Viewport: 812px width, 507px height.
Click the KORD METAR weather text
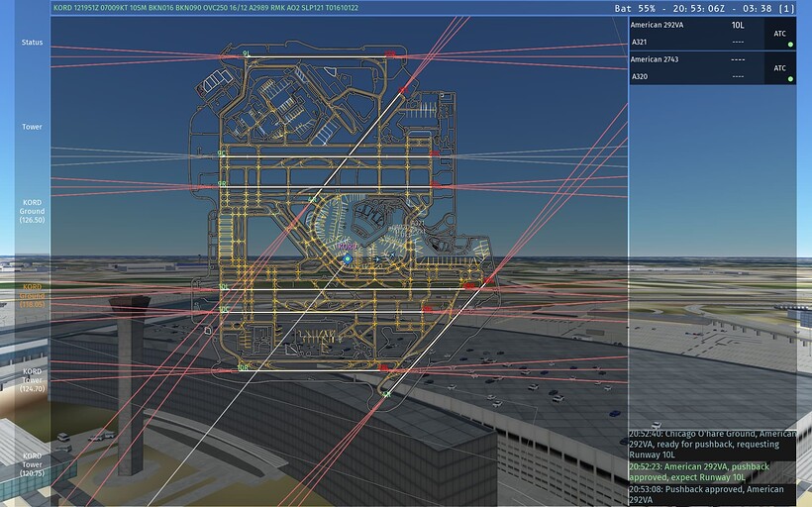(x=206, y=8)
